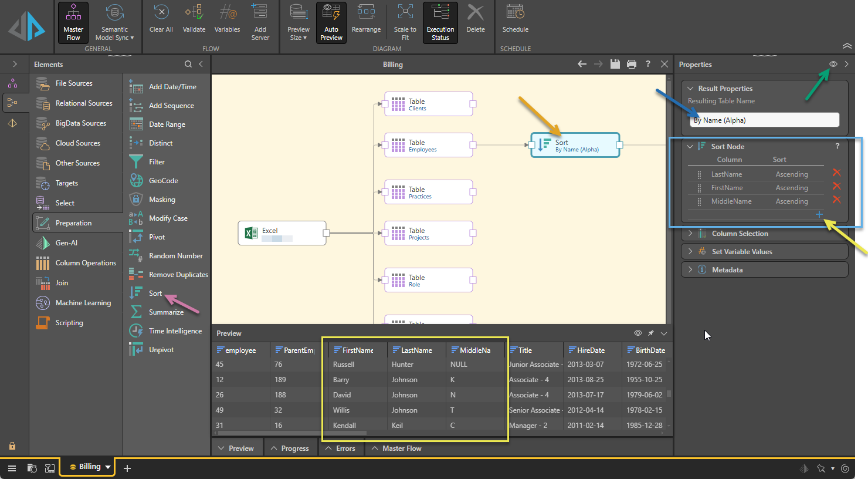The height and width of the screenshot is (479, 868).
Task: Open the Join elements category
Action: pyautogui.click(x=62, y=283)
